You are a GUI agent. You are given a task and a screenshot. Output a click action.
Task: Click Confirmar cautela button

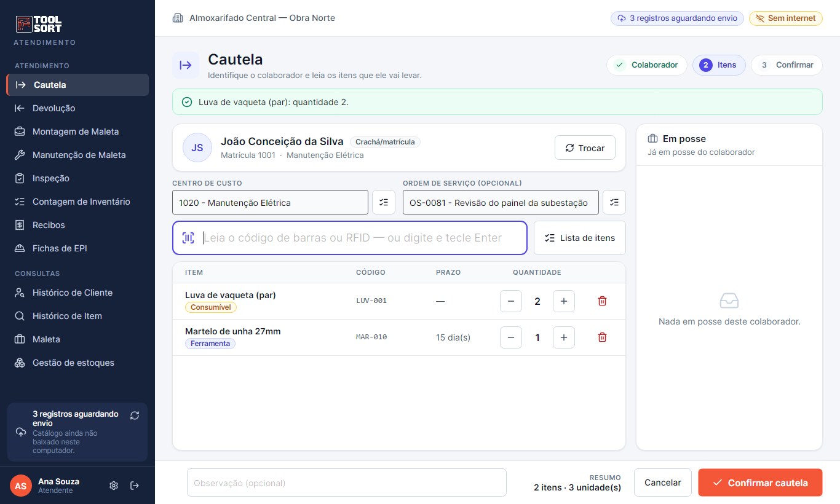click(760, 482)
